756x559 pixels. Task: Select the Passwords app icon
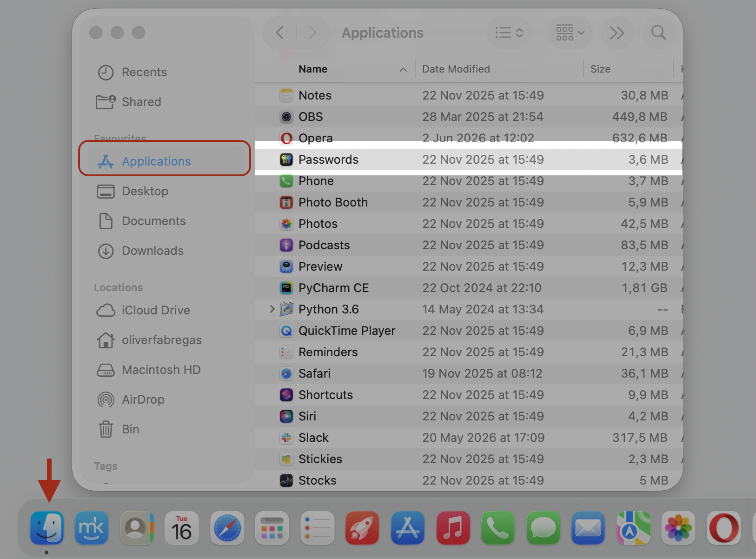286,160
